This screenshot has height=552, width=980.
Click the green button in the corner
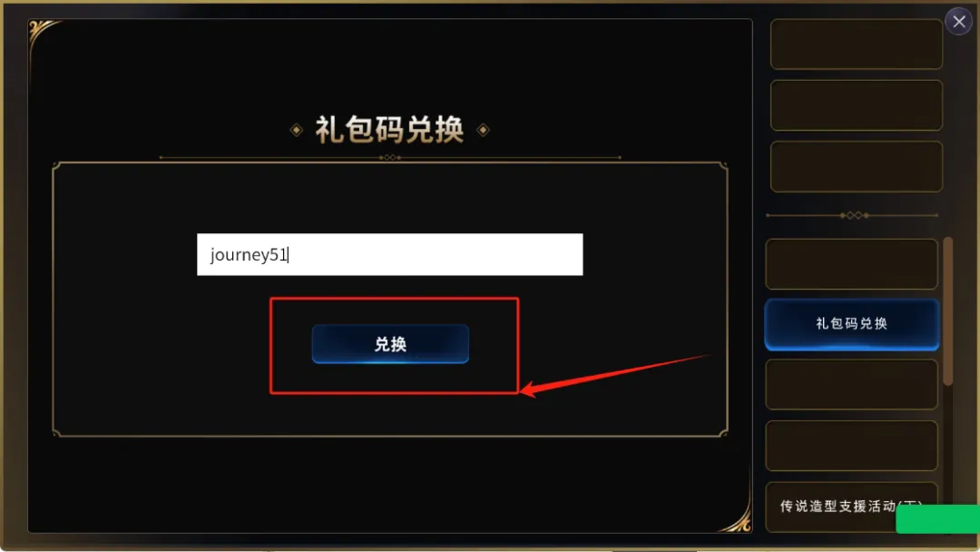pos(937,519)
